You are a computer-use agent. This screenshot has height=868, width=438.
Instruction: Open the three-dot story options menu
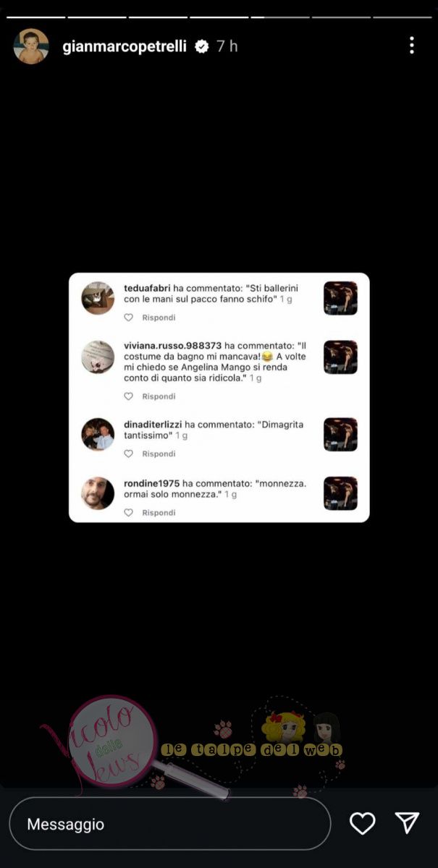pos(411,46)
